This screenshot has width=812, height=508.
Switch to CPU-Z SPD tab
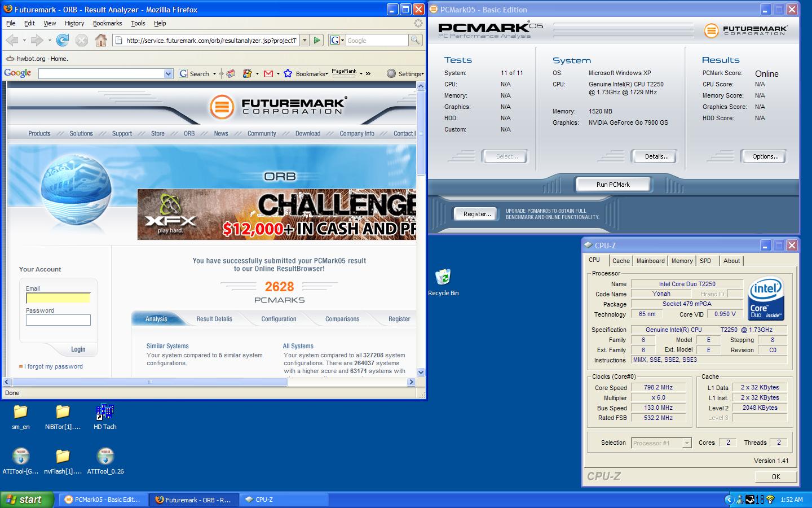point(705,261)
